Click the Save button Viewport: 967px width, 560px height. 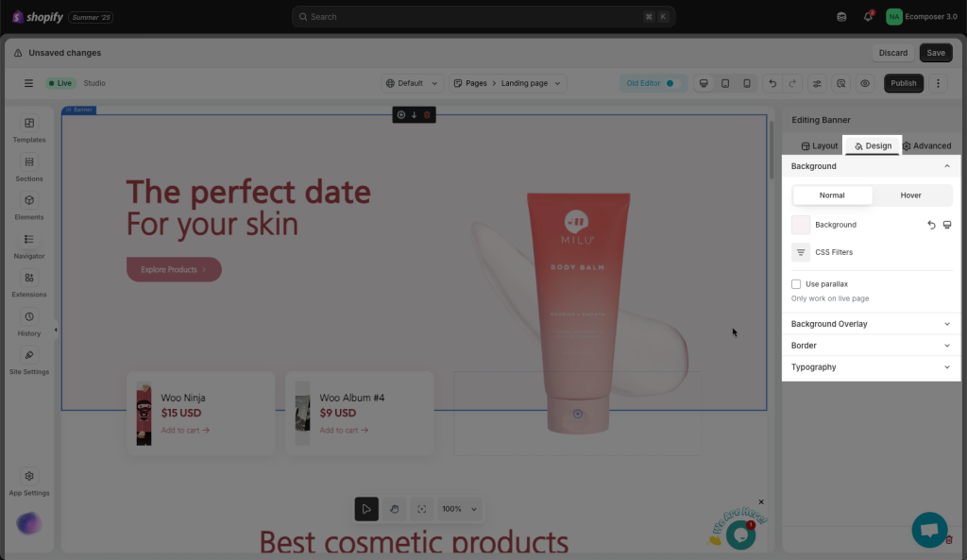click(936, 53)
